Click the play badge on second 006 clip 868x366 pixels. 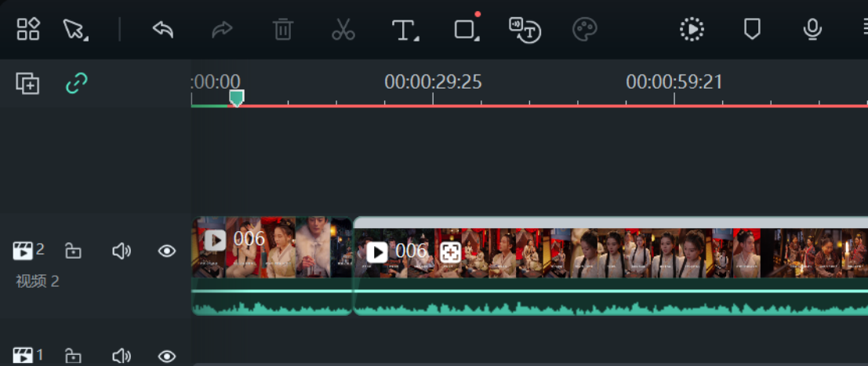coord(377,252)
